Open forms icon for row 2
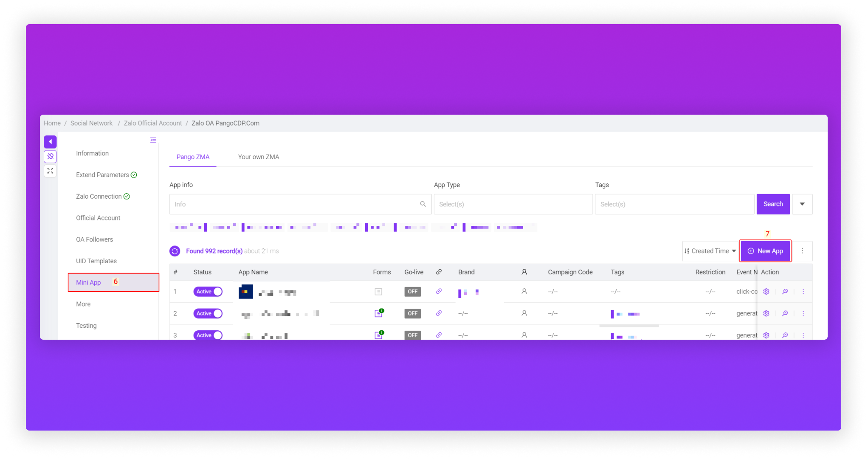Viewport: 868px width, 459px height. [x=378, y=313]
